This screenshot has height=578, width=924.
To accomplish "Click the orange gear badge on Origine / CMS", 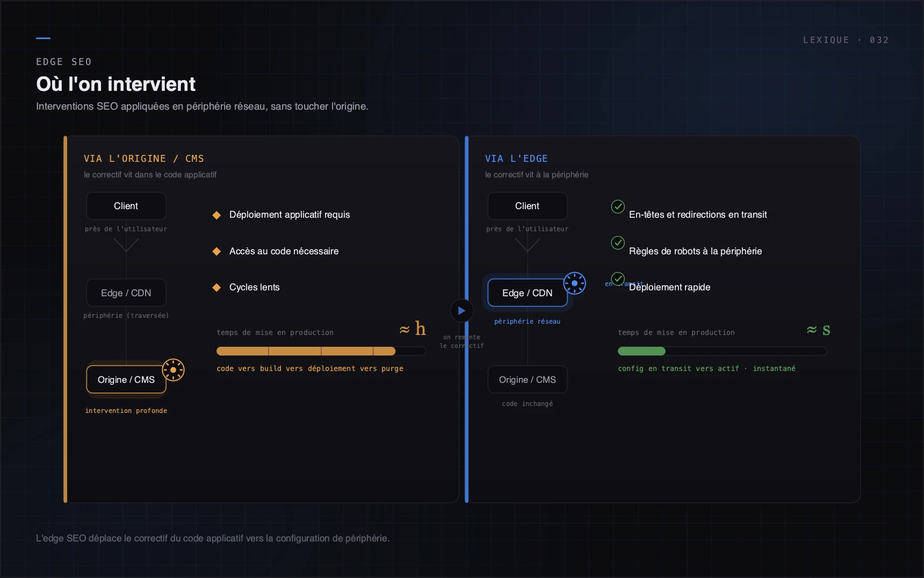I will pos(174,370).
